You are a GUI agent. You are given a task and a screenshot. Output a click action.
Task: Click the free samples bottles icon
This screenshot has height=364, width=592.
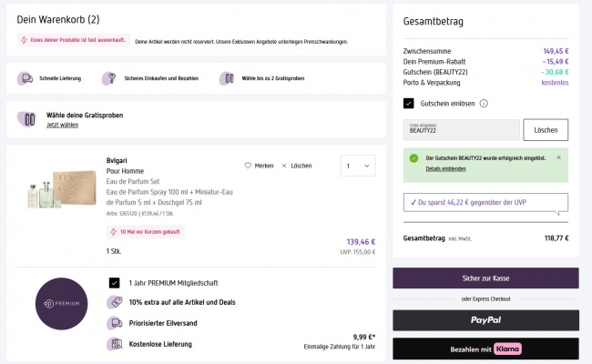(x=226, y=79)
